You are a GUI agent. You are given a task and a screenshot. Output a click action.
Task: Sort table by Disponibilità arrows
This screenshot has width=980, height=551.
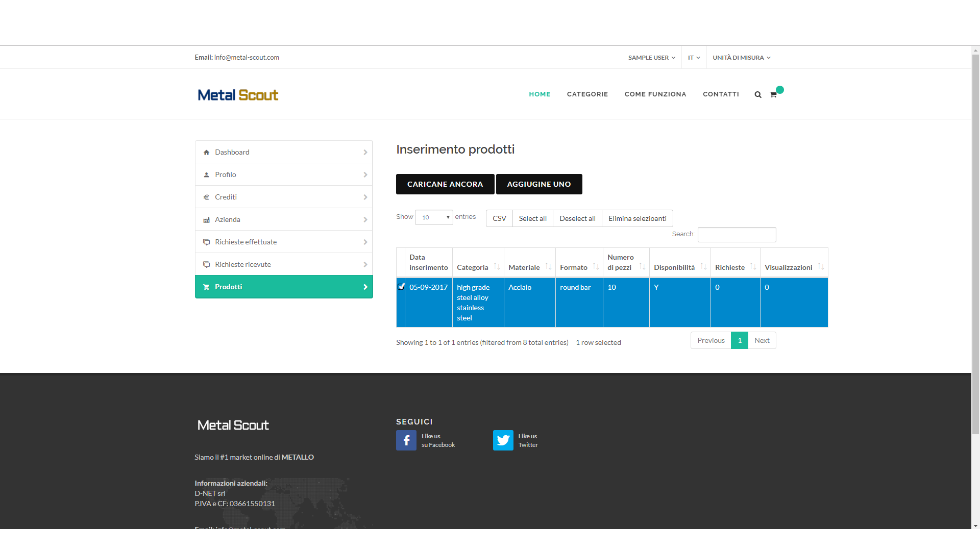(703, 266)
